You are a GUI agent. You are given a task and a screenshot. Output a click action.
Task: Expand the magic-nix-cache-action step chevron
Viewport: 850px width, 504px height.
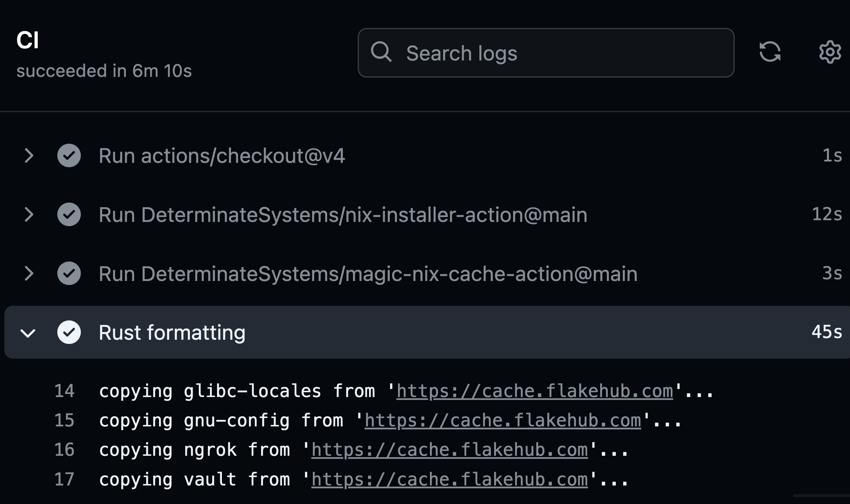[x=29, y=273]
